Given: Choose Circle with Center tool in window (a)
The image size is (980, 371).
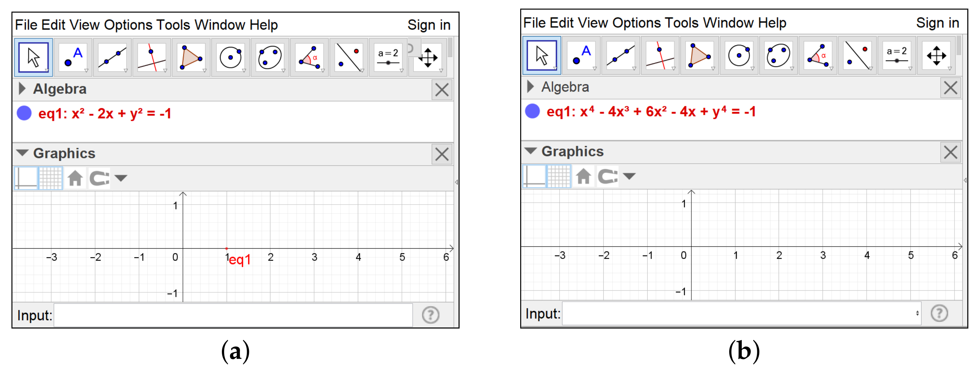Looking at the screenshot, I should tap(231, 58).
